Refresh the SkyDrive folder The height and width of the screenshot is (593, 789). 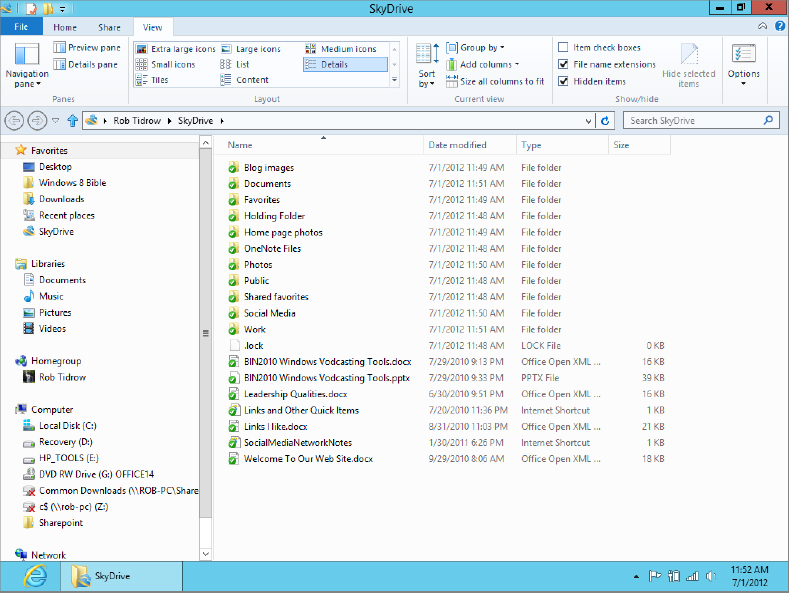pyautogui.click(x=605, y=121)
